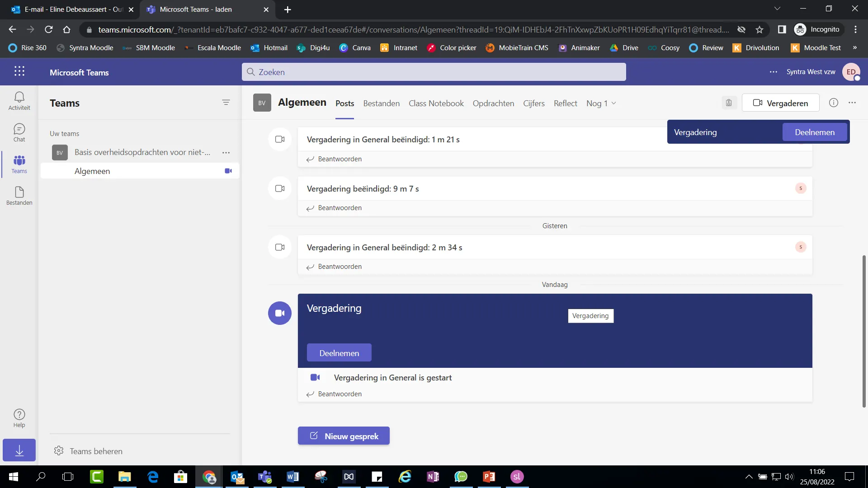
Task: Reload the page in browser
Action: click(49, 29)
